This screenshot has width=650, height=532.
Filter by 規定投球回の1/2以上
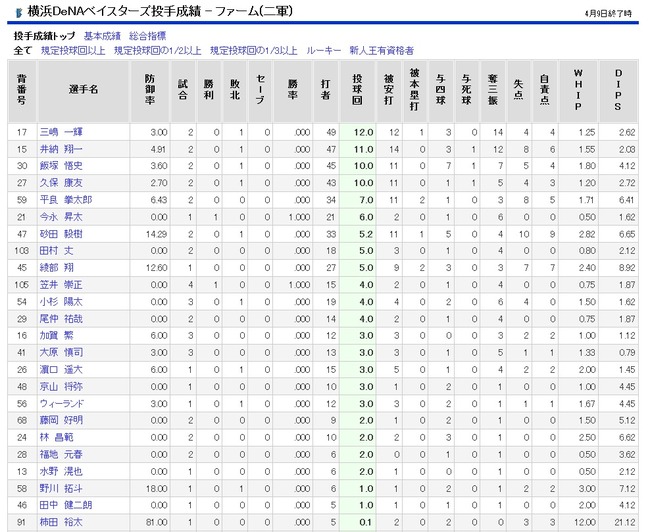click(x=158, y=51)
